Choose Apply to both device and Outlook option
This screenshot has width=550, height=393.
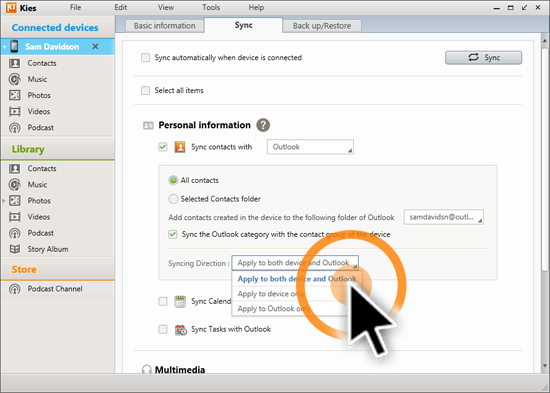point(297,279)
